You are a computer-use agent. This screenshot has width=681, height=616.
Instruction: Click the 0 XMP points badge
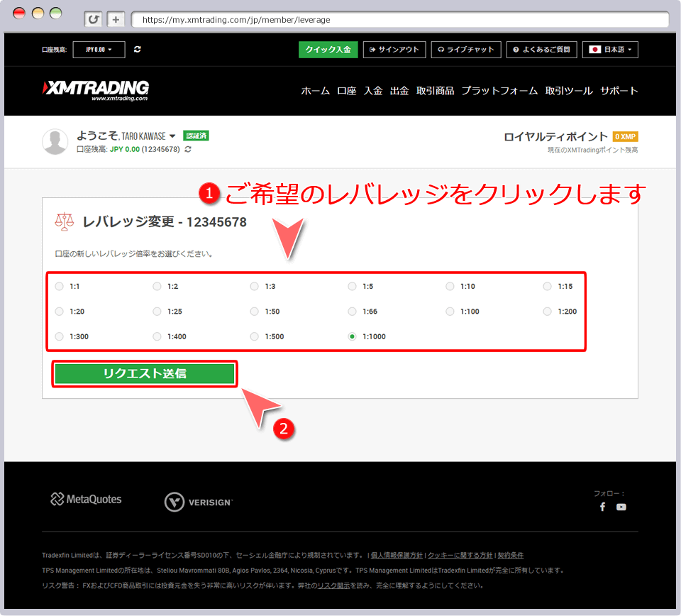[x=625, y=137]
